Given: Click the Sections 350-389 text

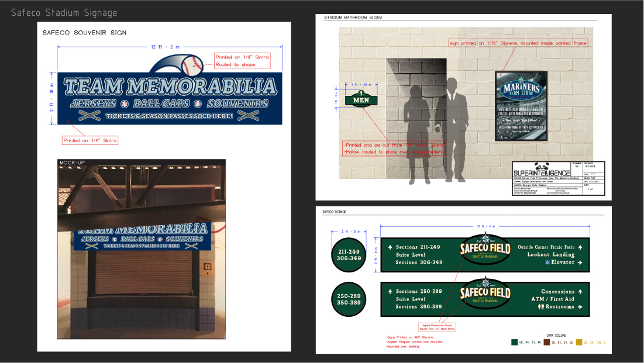Looking at the screenshot, I should coord(419,307).
